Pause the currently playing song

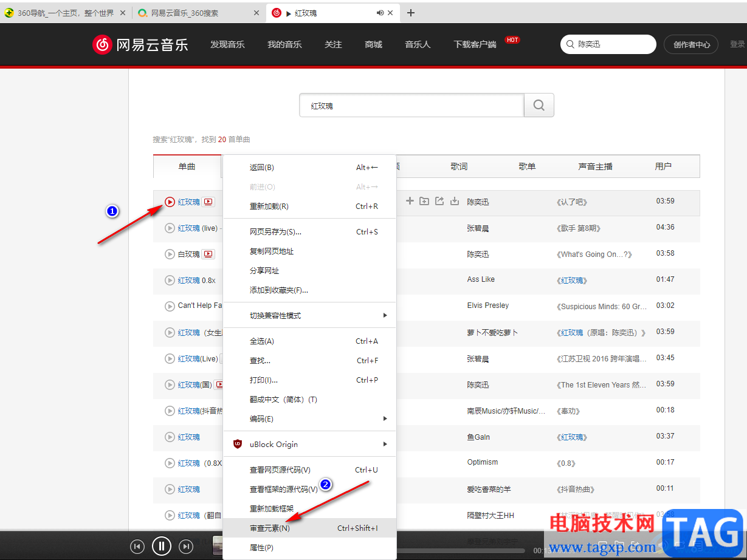pyautogui.click(x=162, y=546)
